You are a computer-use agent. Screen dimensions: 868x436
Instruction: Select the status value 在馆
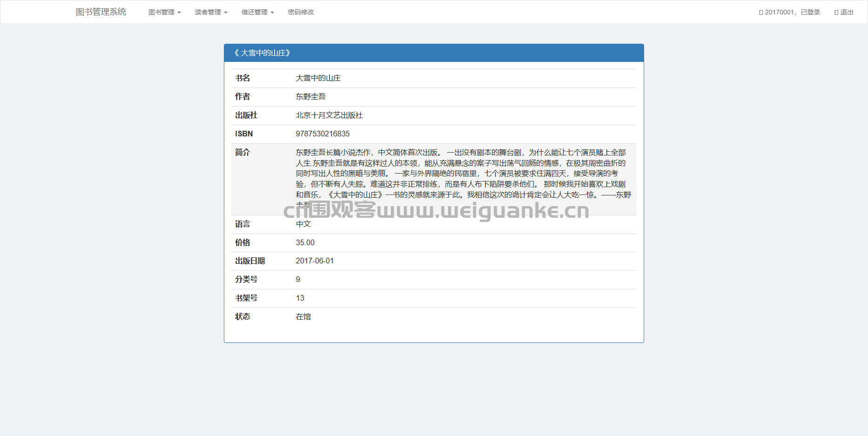(x=303, y=317)
